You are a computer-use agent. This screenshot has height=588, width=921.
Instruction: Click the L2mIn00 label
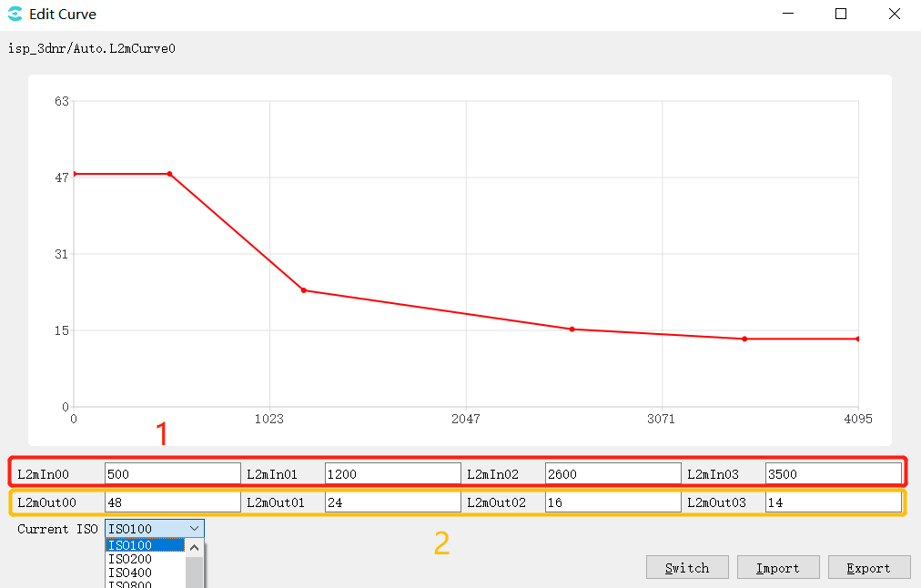coord(44,474)
